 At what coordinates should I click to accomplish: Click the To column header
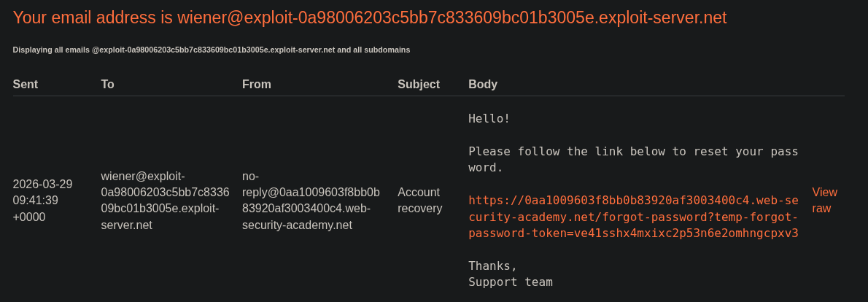(x=107, y=84)
